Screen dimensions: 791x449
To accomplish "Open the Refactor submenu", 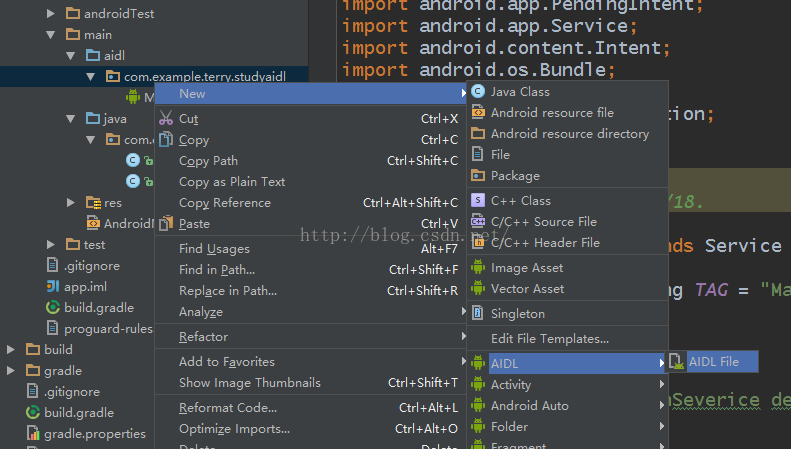I will tap(311, 336).
